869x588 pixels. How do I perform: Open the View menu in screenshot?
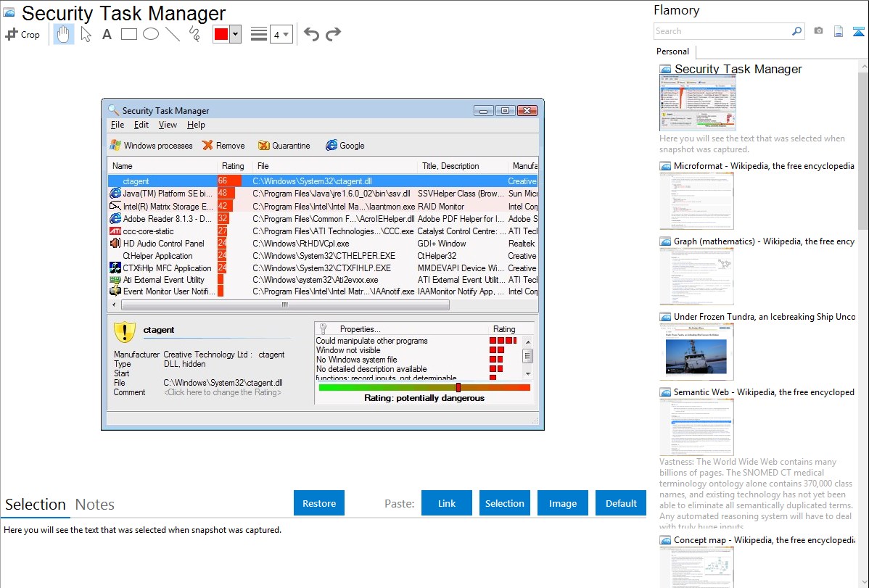pos(168,125)
